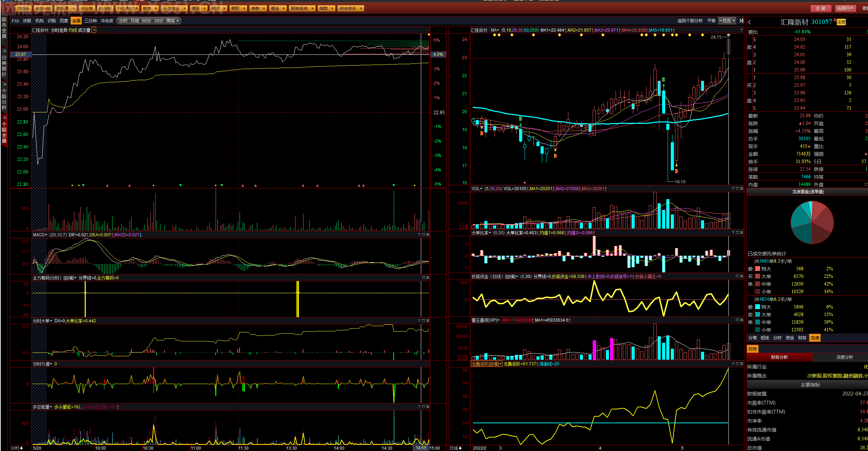Click the 交易 trade button
The image size is (868, 451).
[821, 9]
